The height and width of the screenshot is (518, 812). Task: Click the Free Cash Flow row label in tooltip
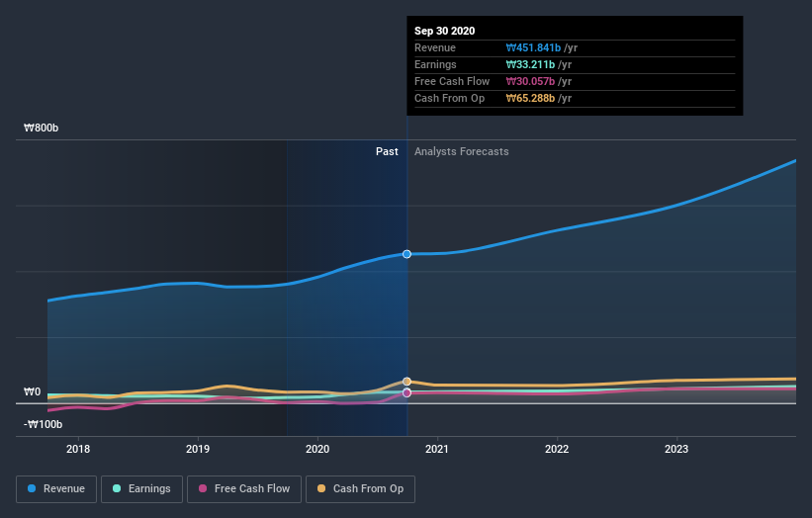(452, 81)
